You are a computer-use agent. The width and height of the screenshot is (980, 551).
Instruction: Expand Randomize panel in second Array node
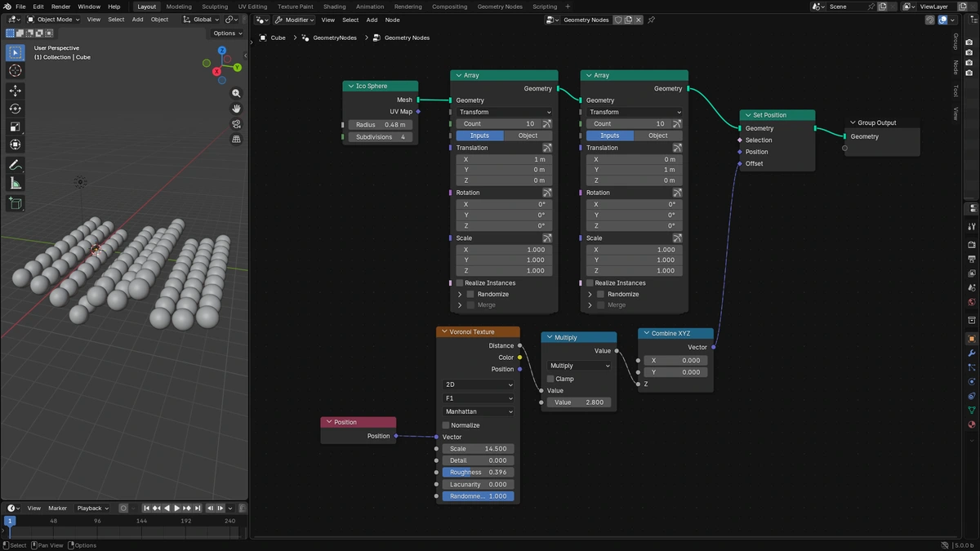click(x=590, y=294)
